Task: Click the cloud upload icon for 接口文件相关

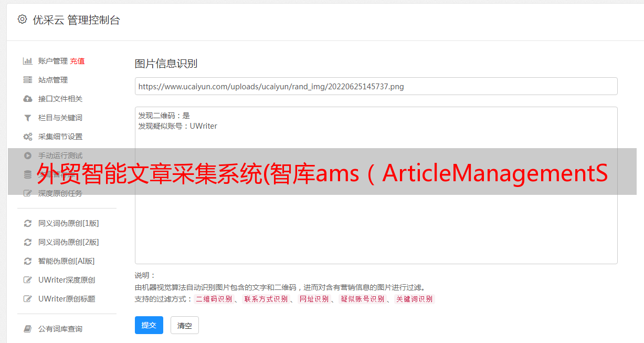Action: click(28, 99)
